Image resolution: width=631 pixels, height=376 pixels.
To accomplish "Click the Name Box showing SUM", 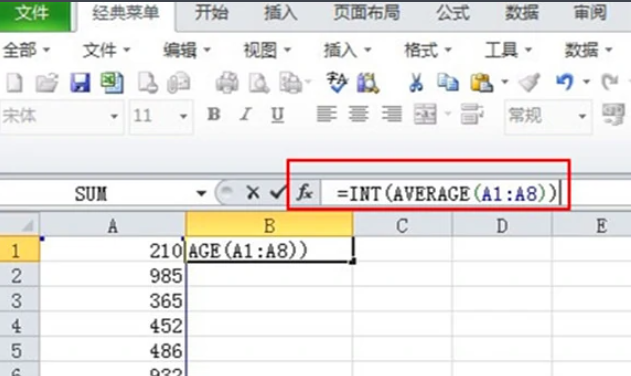I will point(91,194).
